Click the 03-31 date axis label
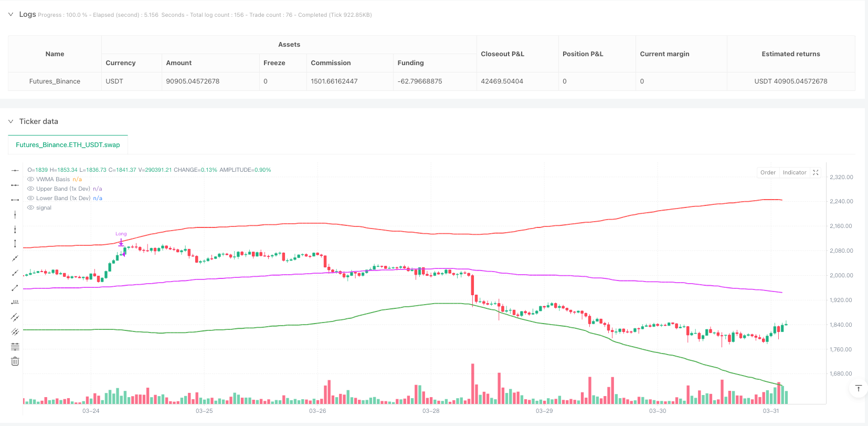The width and height of the screenshot is (868, 426). point(771,411)
